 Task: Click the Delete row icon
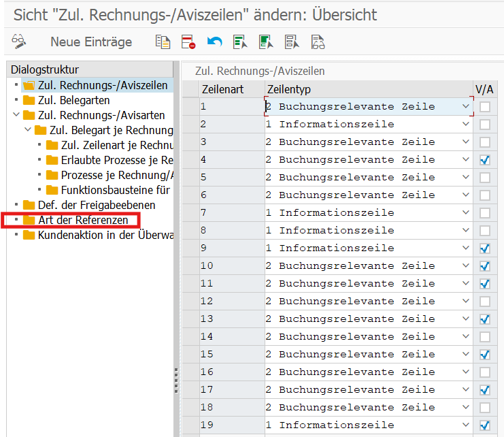click(188, 42)
